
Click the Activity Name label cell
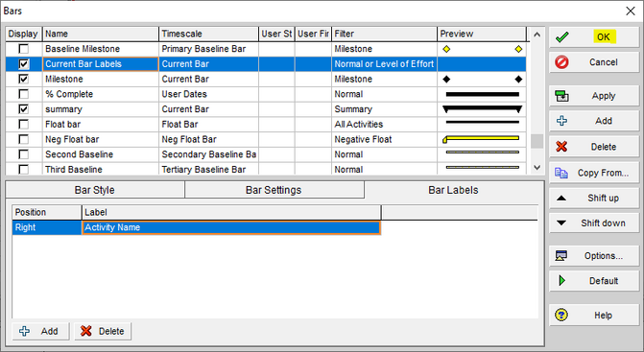click(231, 227)
